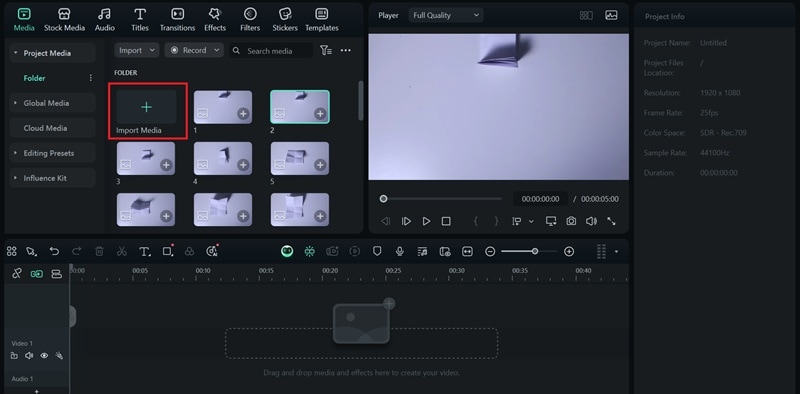Viewport: 800px width, 394px height.
Task: Open the Record dropdown
Action: pyautogui.click(x=194, y=50)
